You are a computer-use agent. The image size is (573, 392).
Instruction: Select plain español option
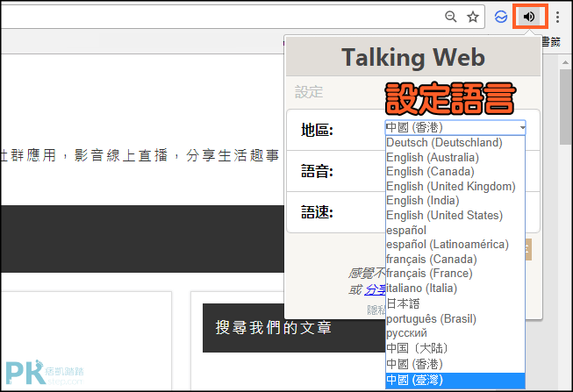pyautogui.click(x=455, y=230)
